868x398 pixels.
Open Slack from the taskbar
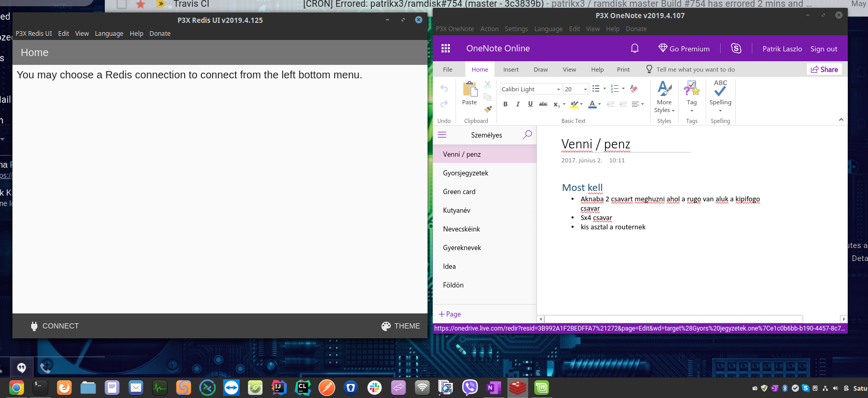point(375,388)
